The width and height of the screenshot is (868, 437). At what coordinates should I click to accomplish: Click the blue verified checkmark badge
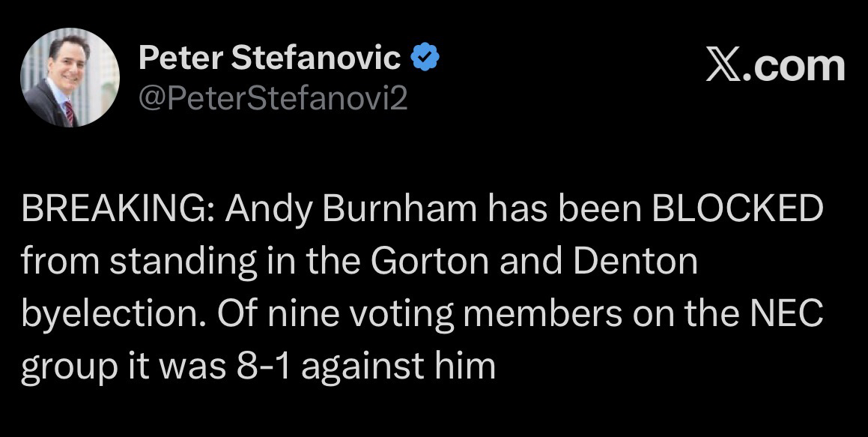pyautogui.click(x=425, y=58)
